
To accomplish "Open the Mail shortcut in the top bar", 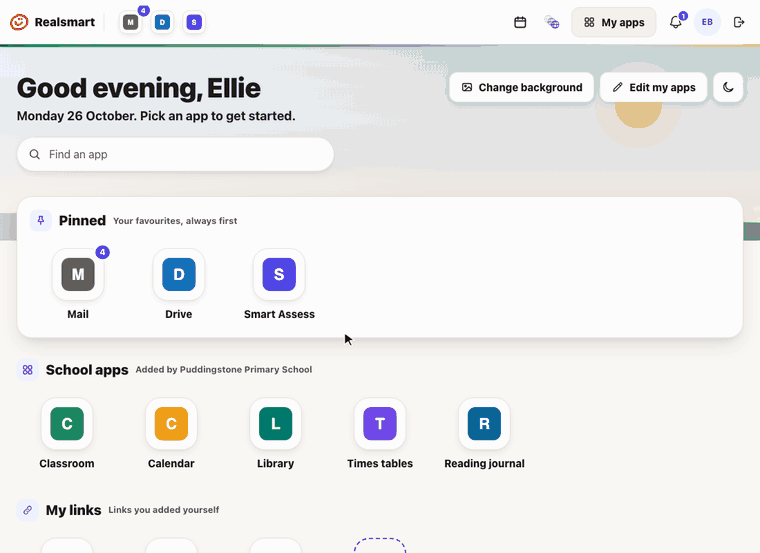I will [x=130, y=22].
